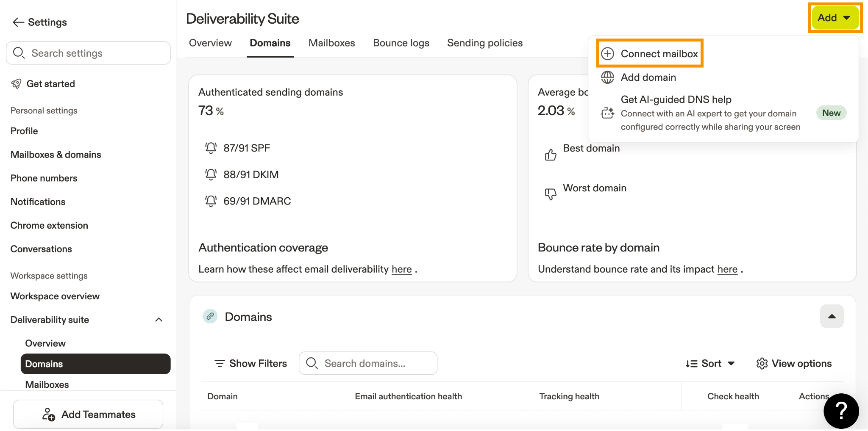
Task: Collapse the Deliverability suite sidebar section
Action: point(159,320)
